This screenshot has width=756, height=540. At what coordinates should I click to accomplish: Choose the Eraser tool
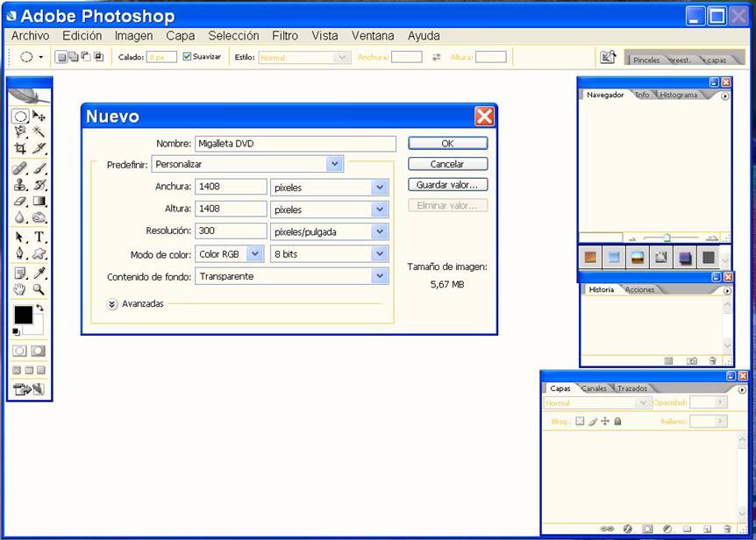pos(20,201)
